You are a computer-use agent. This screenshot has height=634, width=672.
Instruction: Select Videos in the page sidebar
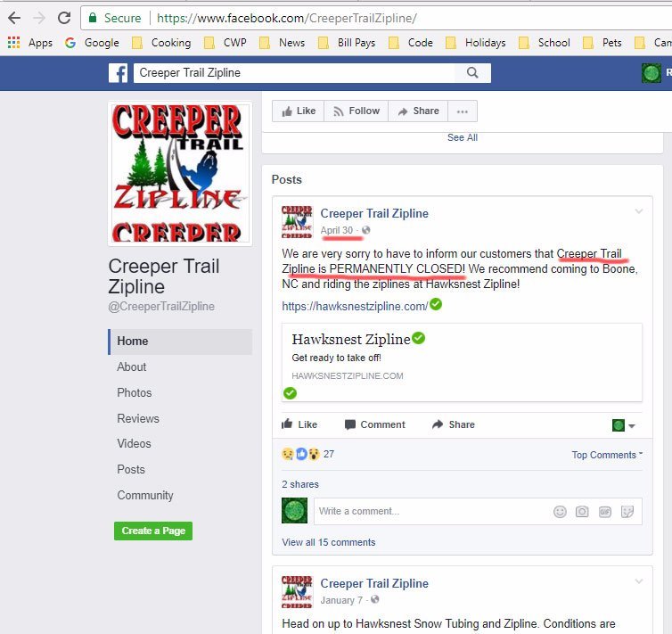(135, 444)
